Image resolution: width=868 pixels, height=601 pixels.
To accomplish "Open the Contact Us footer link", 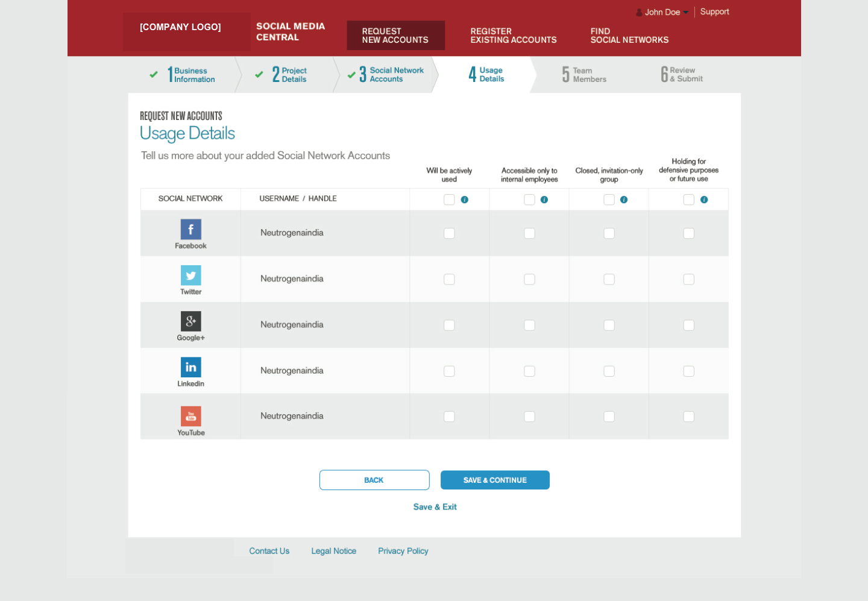I will 269,551.
